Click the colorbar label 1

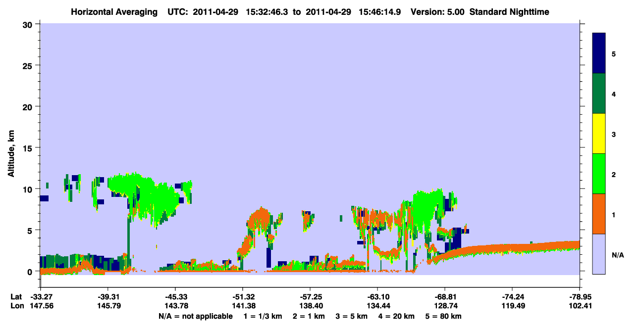[614, 215]
